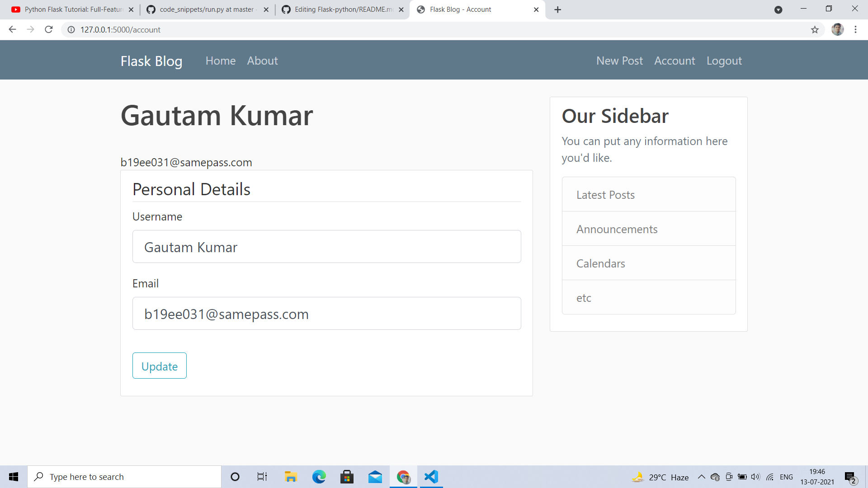Open the browser media controls dropdown
This screenshot has height=488, width=868.
point(778,9)
